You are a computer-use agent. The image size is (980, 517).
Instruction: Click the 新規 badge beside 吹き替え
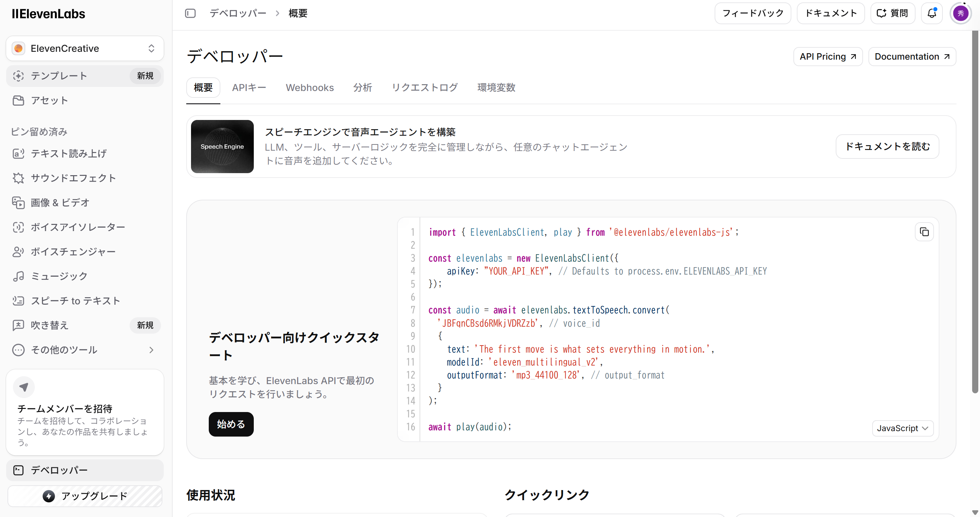tap(145, 325)
